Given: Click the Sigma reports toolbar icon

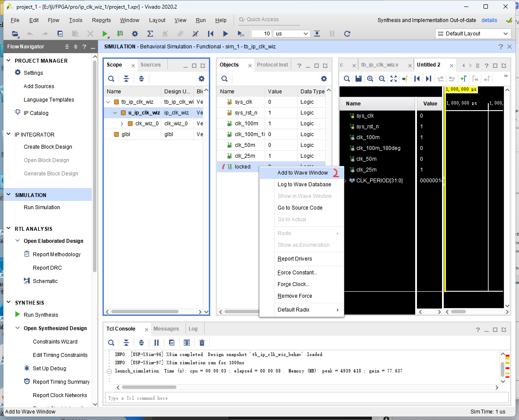Looking at the screenshot, I should pyautogui.click(x=150, y=34).
